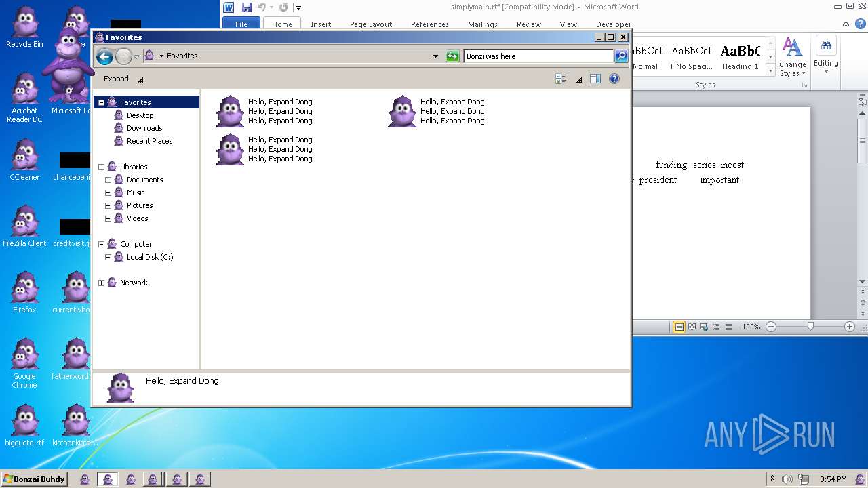Click Expand toolbar button
Image resolution: width=868 pixels, height=488 pixels.
point(123,79)
